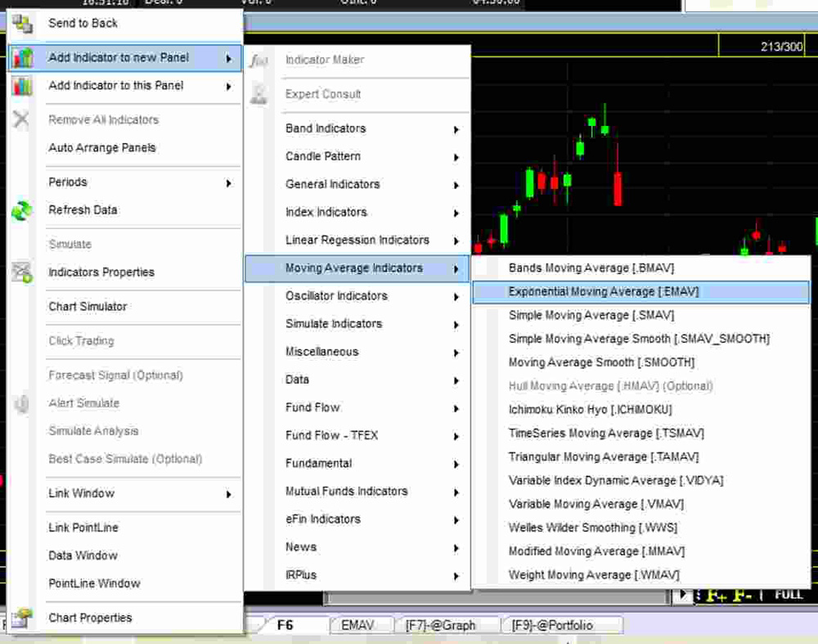Switch to the [F7]-@Graph tab
Image resolution: width=818 pixels, height=644 pixels.
coord(440,625)
